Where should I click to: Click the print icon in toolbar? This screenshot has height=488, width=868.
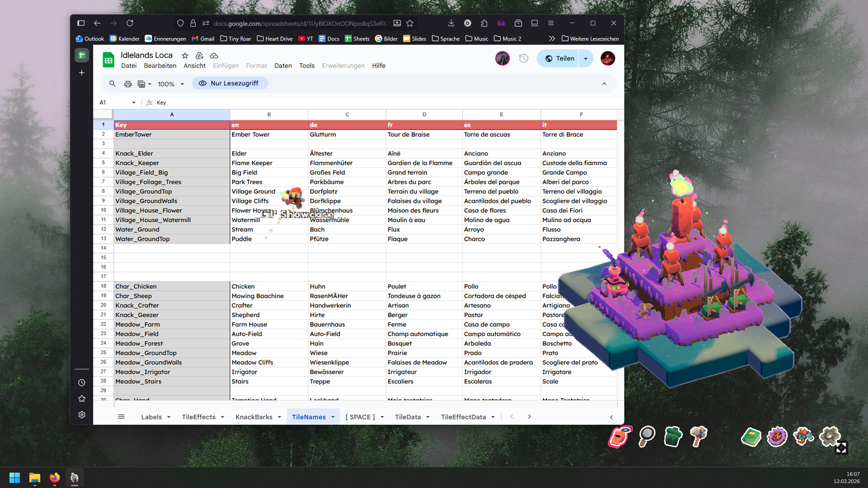tap(128, 84)
